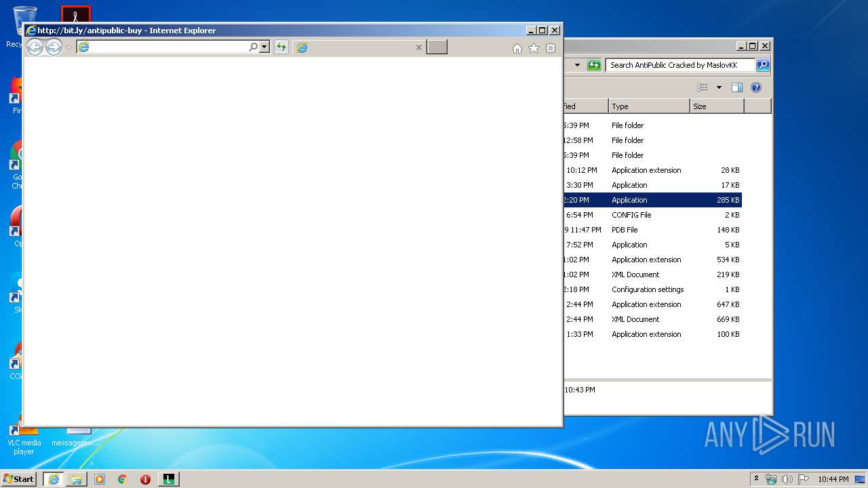This screenshot has height=488, width=868.
Task: Sort files by Size column header
Action: (717, 106)
